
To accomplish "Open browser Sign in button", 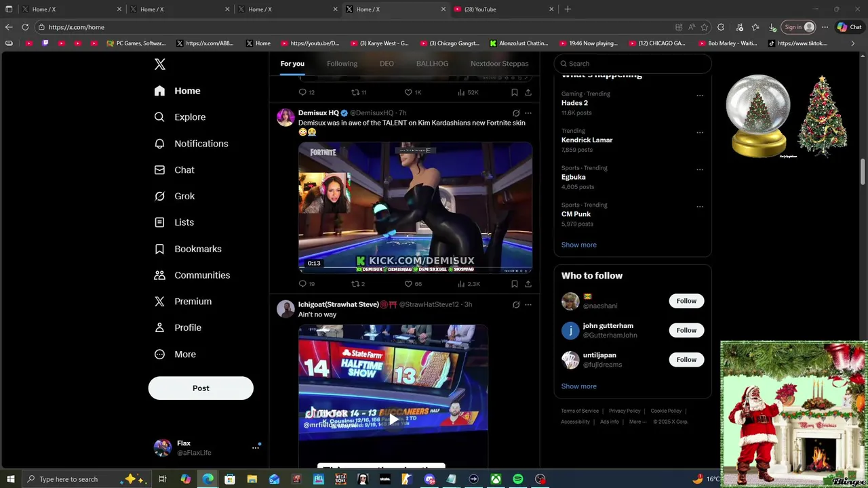I will (x=799, y=27).
